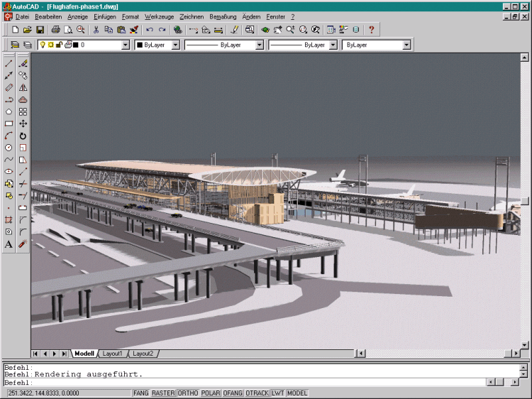Select the Circle tool
This screenshot has height=399, width=532.
click(9, 148)
